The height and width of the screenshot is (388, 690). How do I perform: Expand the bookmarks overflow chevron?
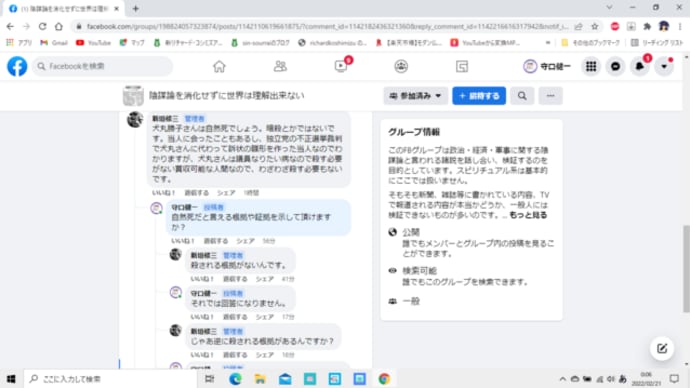click(548, 43)
